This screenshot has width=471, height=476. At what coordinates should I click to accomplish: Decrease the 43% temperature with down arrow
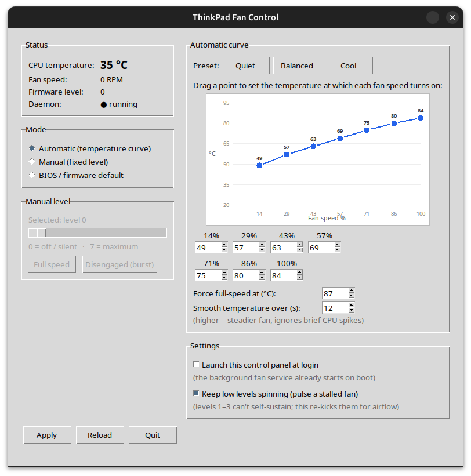300,250
